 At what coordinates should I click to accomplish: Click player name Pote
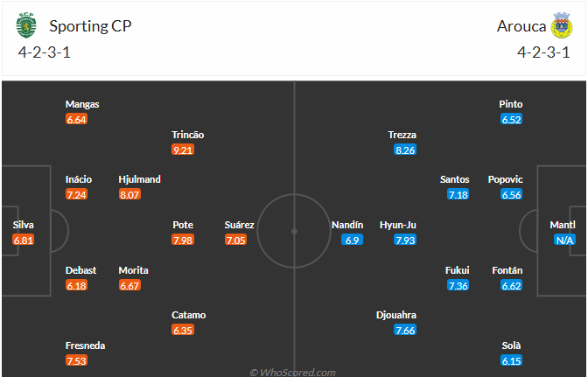tap(183, 225)
